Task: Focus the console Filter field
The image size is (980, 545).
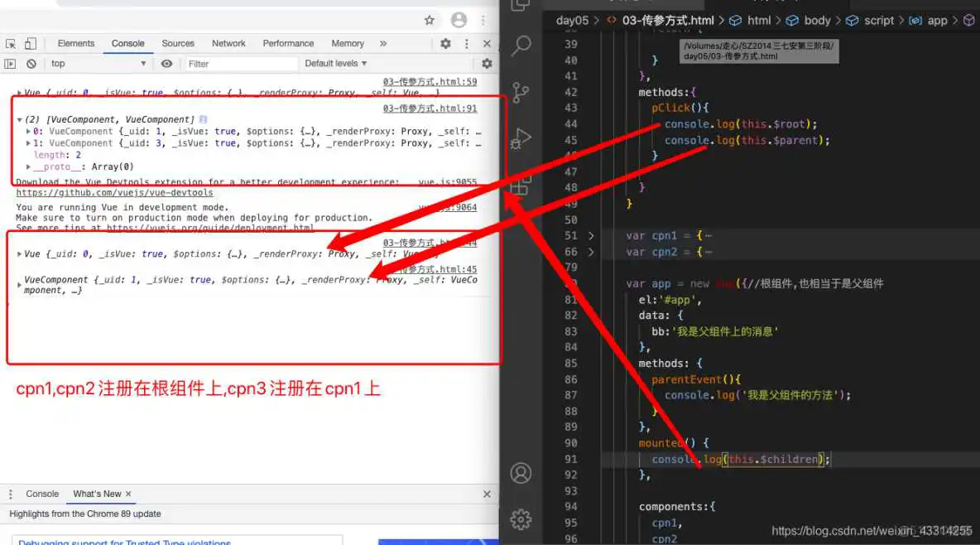Action: [240, 64]
